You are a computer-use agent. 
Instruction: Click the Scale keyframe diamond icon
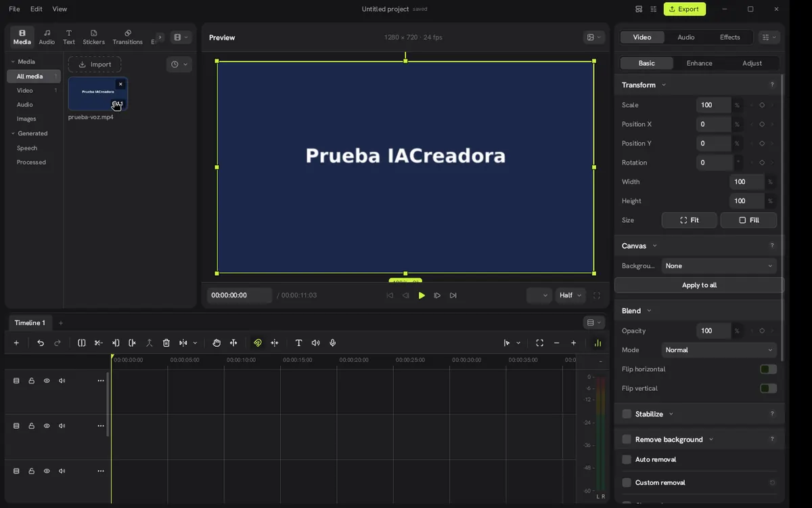762,105
